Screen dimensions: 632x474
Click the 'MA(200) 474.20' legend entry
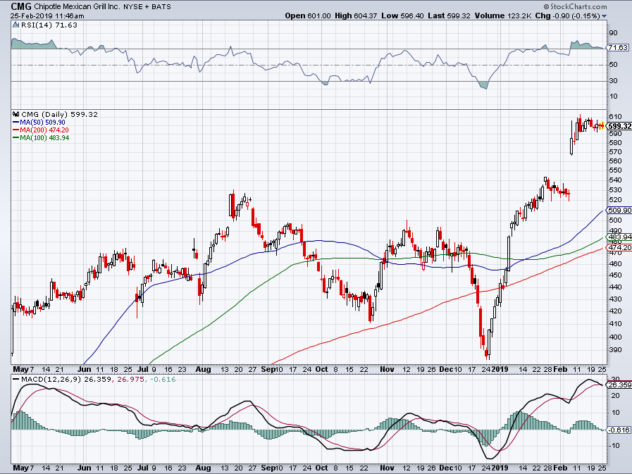pos(41,130)
